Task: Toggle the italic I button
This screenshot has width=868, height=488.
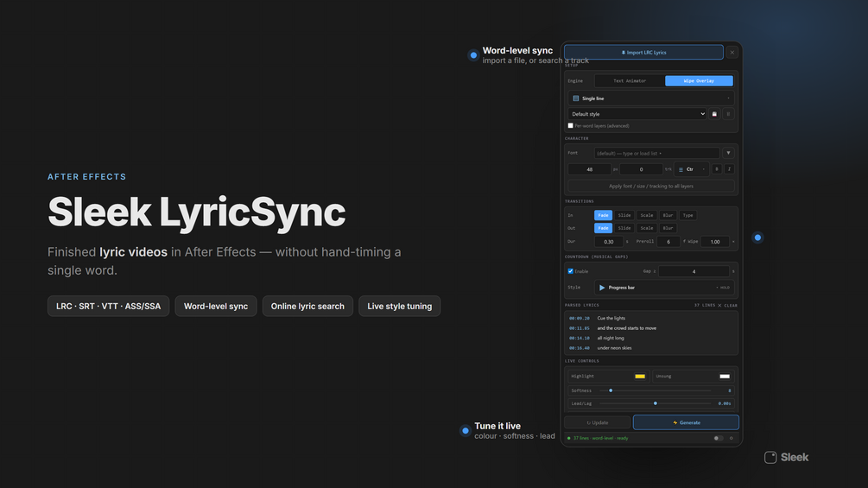Action: click(x=729, y=169)
